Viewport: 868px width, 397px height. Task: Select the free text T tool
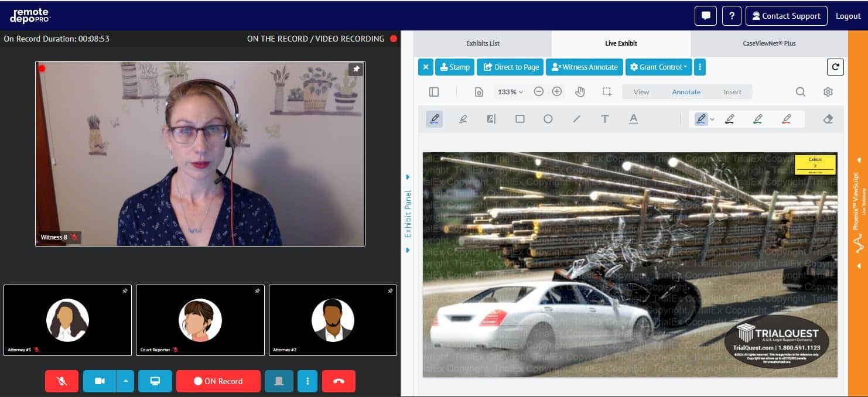pos(605,119)
